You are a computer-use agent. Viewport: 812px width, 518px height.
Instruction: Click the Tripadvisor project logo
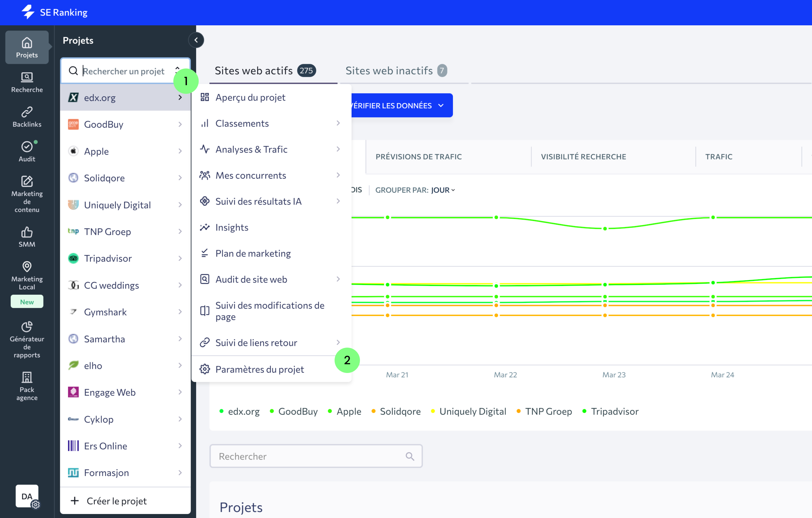point(73,258)
